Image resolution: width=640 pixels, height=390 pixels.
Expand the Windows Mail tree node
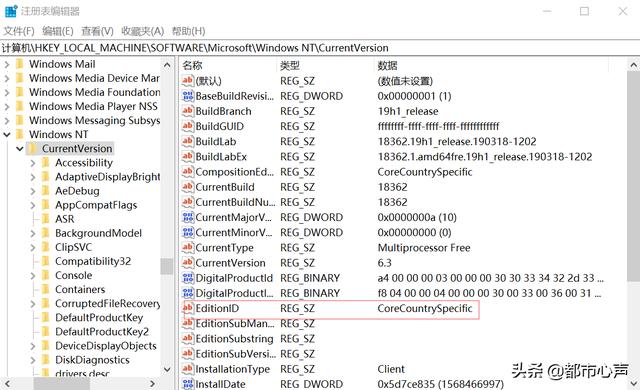point(7,64)
